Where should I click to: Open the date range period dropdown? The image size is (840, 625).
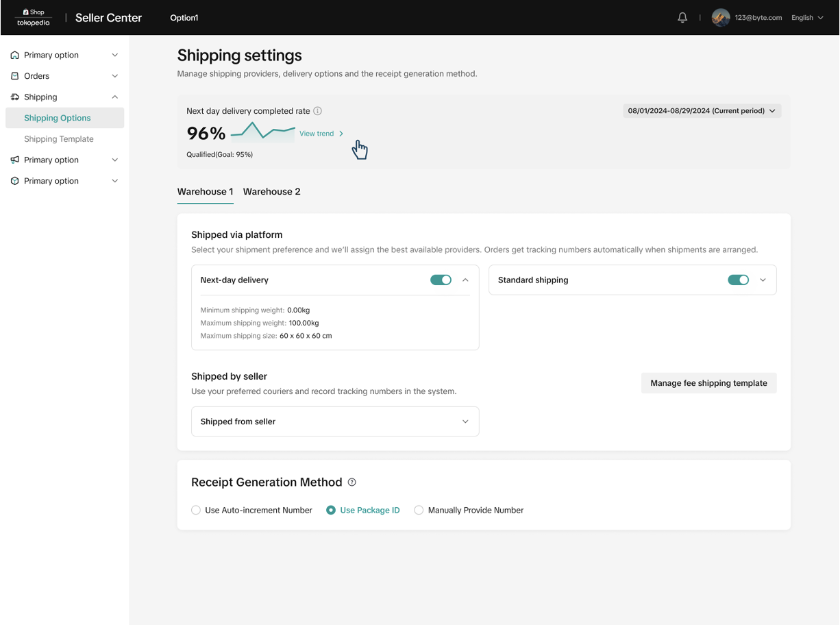coord(702,111)
